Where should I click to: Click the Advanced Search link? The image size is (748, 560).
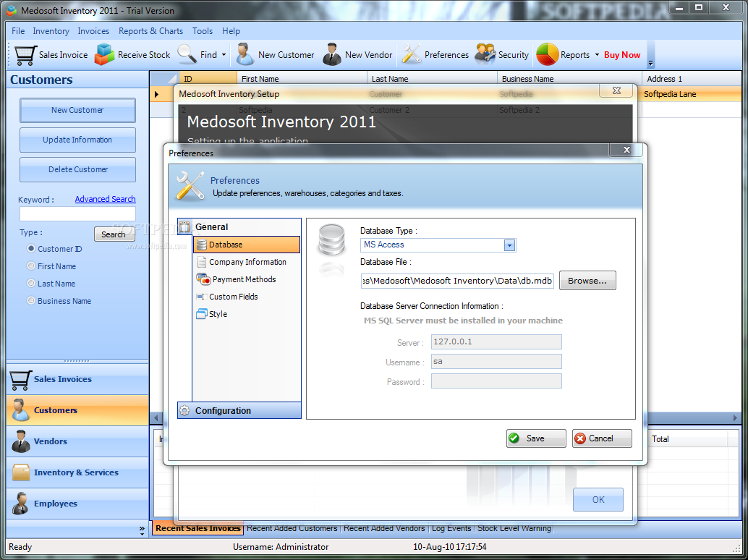106,199
